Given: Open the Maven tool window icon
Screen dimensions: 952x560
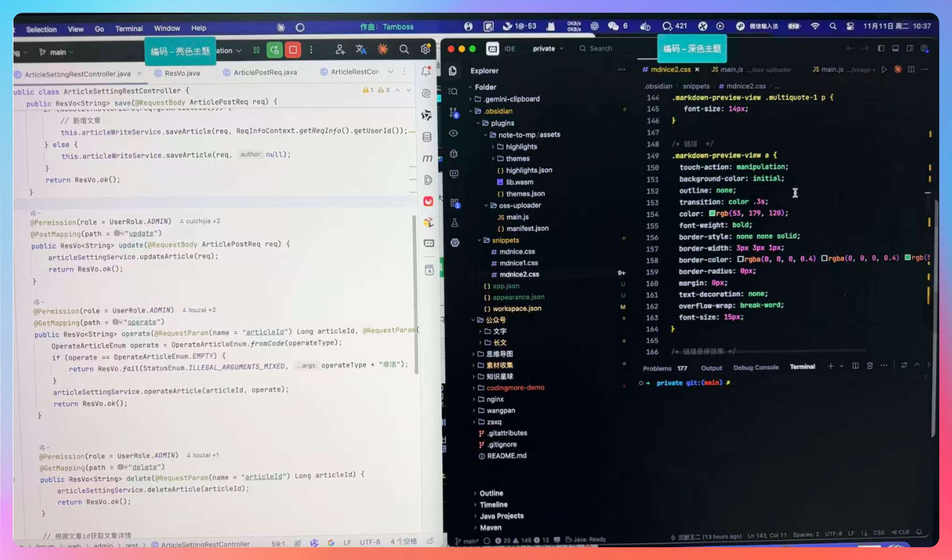Looking at the screenshot, I should tap(427, 158).
